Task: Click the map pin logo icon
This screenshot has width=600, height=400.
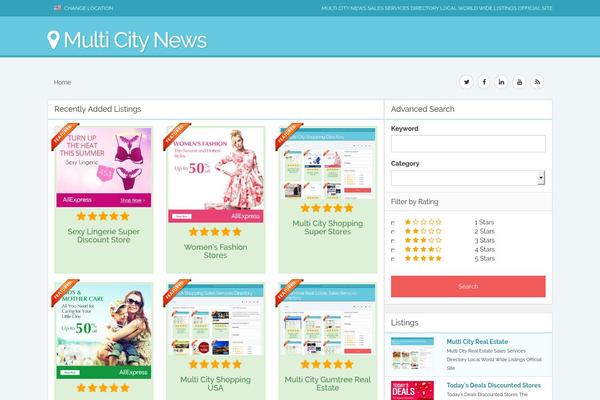Action: coord(54,40)
